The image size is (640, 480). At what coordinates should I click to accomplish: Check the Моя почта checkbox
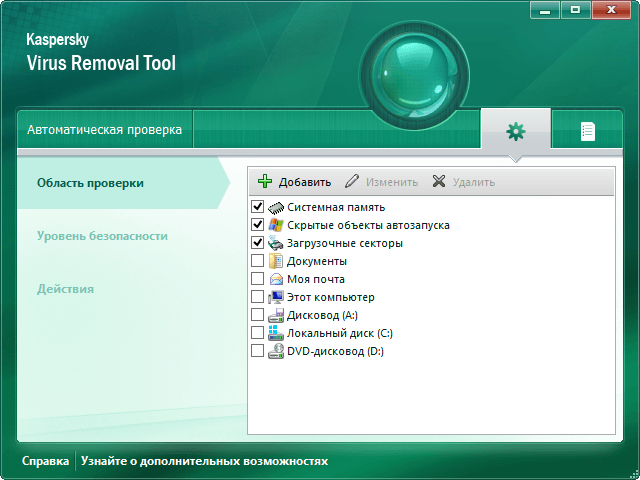[257, 278]
